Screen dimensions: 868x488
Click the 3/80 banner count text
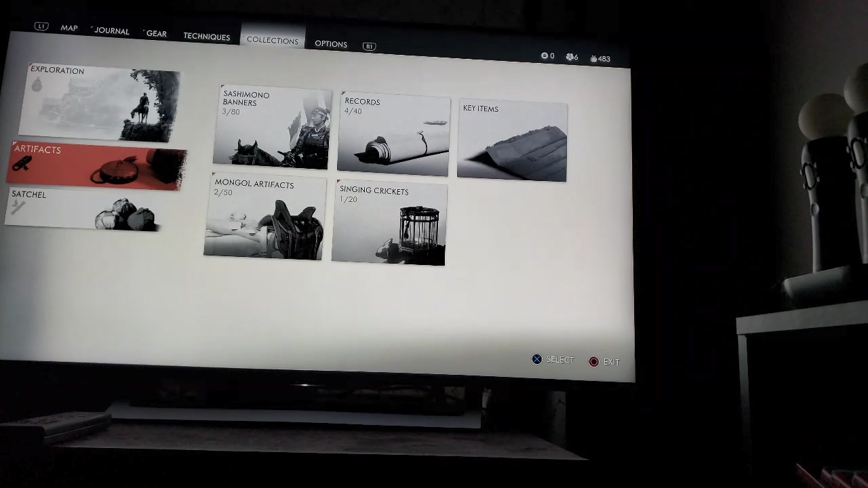pos(231,112)
